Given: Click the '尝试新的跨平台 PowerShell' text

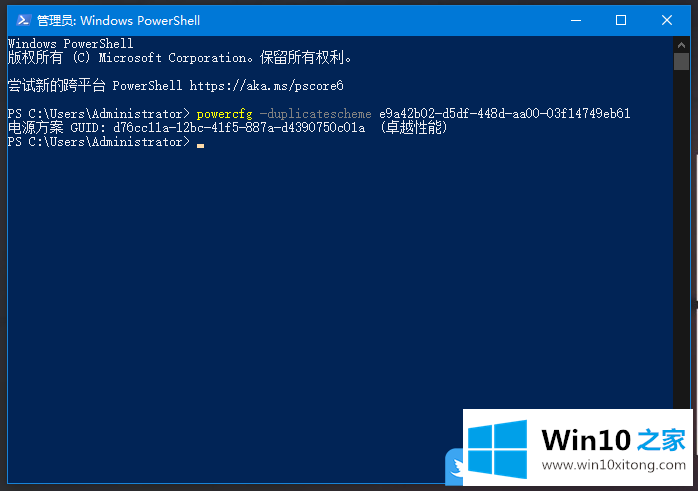Looking at the screenshot, I should coord(95,85).
